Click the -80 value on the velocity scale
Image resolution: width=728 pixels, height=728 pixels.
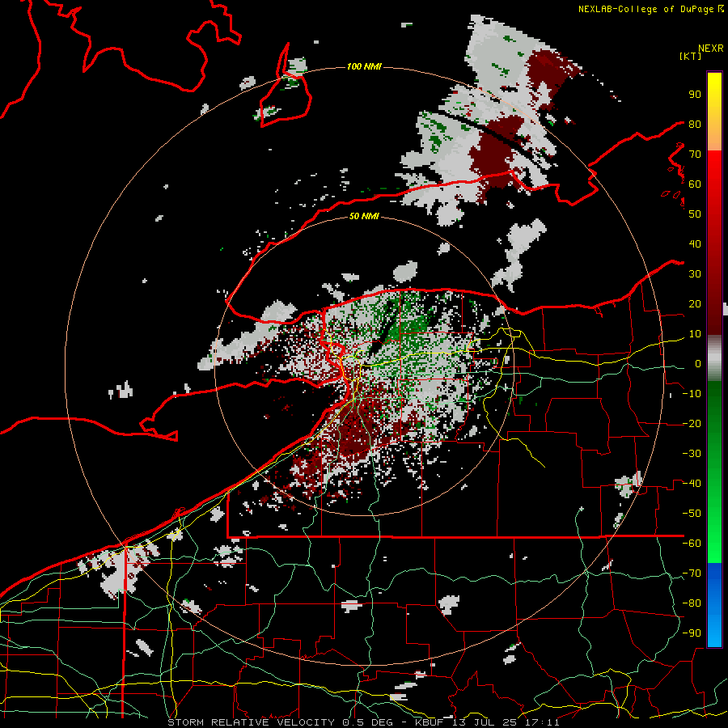pos(692,603)
